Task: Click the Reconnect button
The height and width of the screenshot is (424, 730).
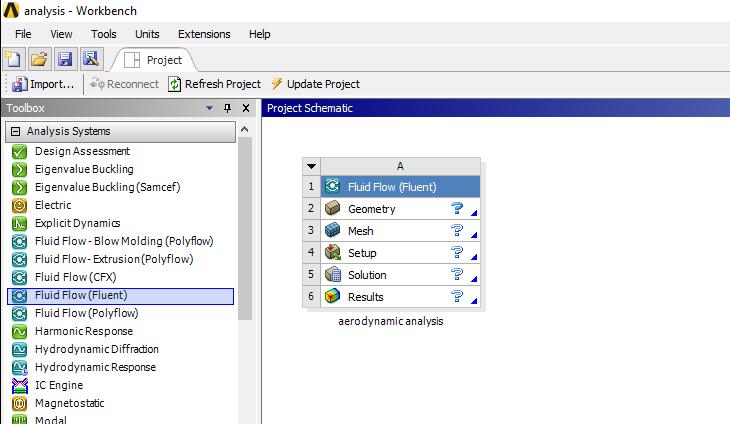Action: [124, 84]
